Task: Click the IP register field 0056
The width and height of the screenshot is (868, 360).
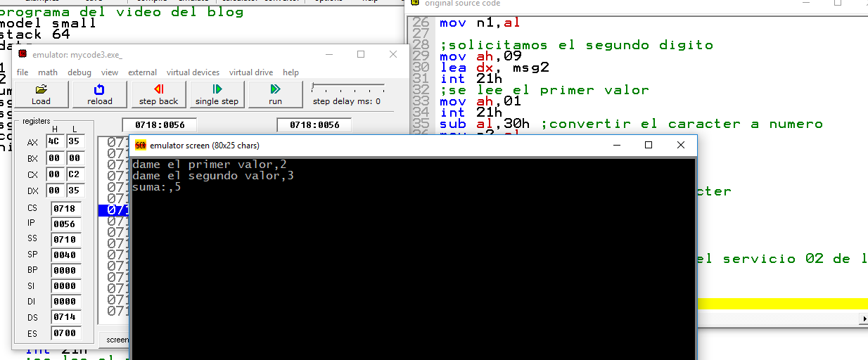Action: click(x=66, y=224)
